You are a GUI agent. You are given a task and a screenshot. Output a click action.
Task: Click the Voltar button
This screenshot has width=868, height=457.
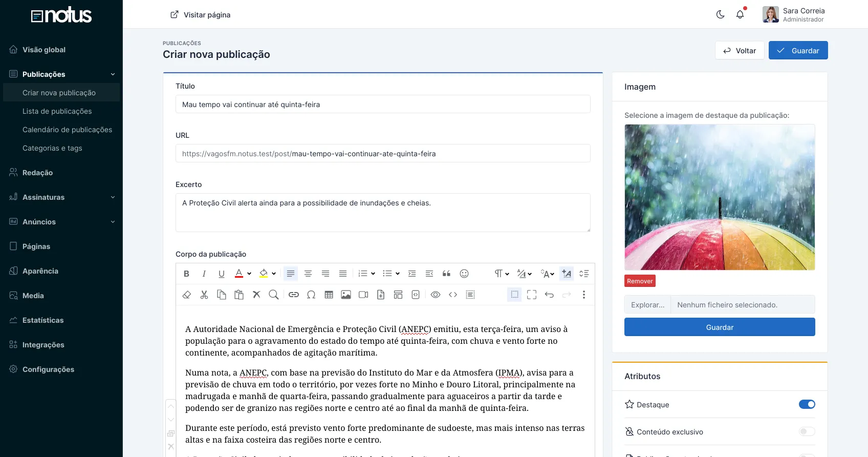click(740, 50)
